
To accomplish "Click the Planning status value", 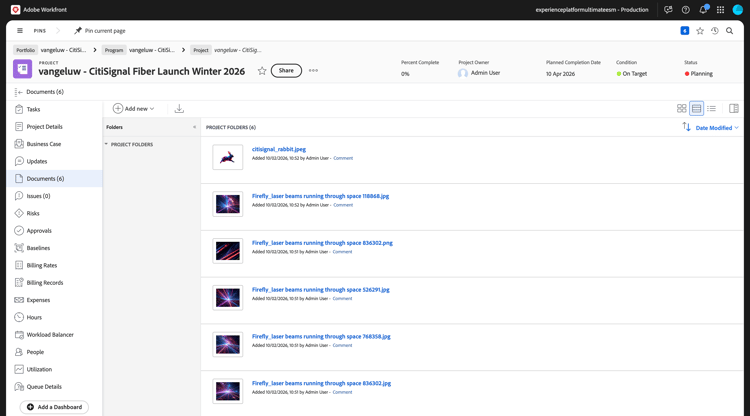I will 699,74.
